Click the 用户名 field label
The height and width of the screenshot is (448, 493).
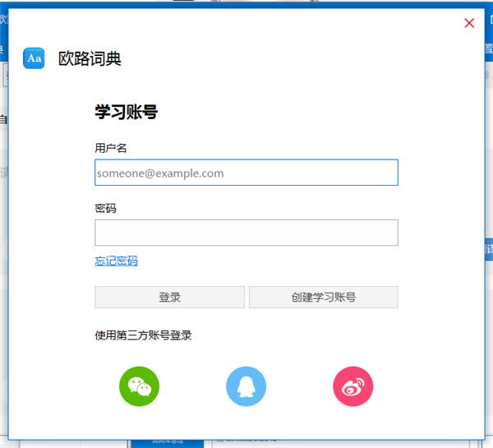[111, 148]
